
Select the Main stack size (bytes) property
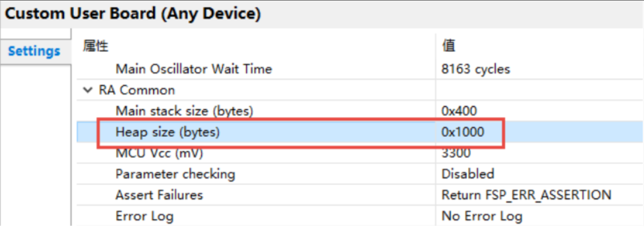[x=184, y=111]
